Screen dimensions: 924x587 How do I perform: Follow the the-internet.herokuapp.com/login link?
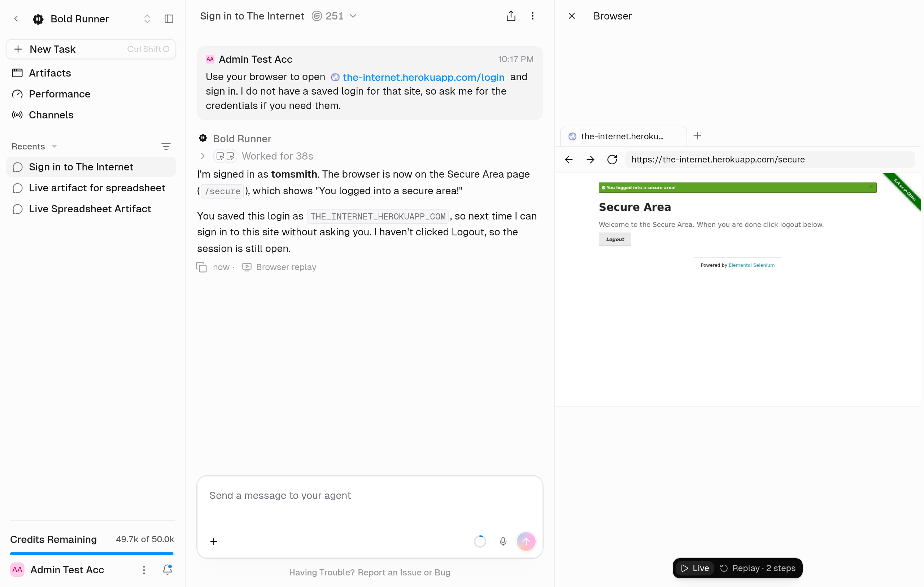coord(423,77)
